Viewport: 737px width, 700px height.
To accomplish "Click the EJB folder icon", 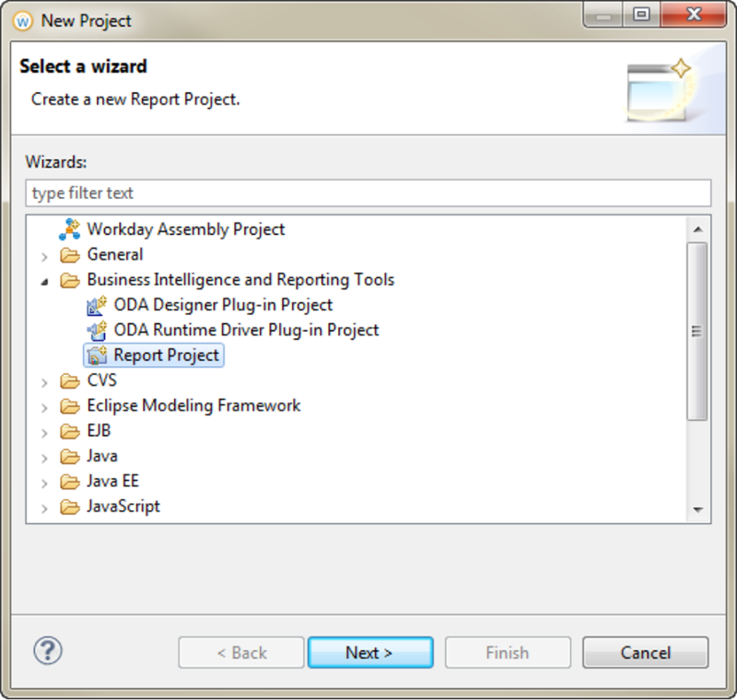I will 70,431.
